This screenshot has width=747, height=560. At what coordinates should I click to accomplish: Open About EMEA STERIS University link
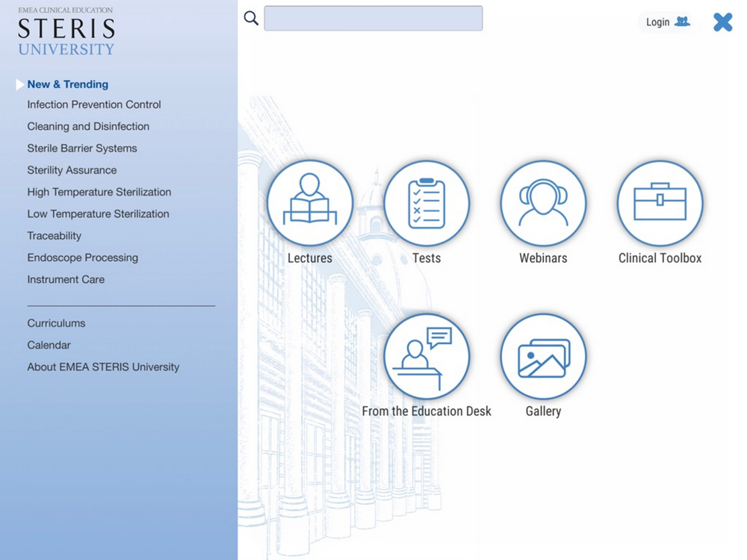[x=103, y=367]
